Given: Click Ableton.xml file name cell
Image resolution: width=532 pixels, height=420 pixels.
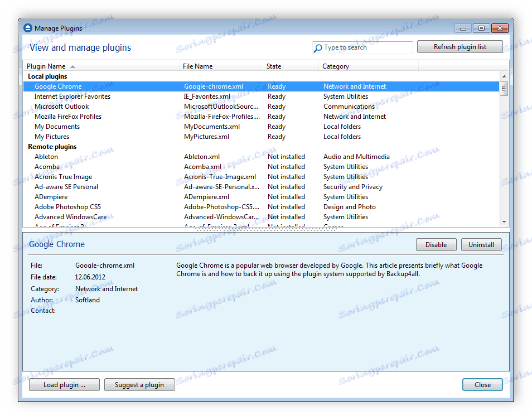Looking at the screenshot, I should tap(201, 157).
